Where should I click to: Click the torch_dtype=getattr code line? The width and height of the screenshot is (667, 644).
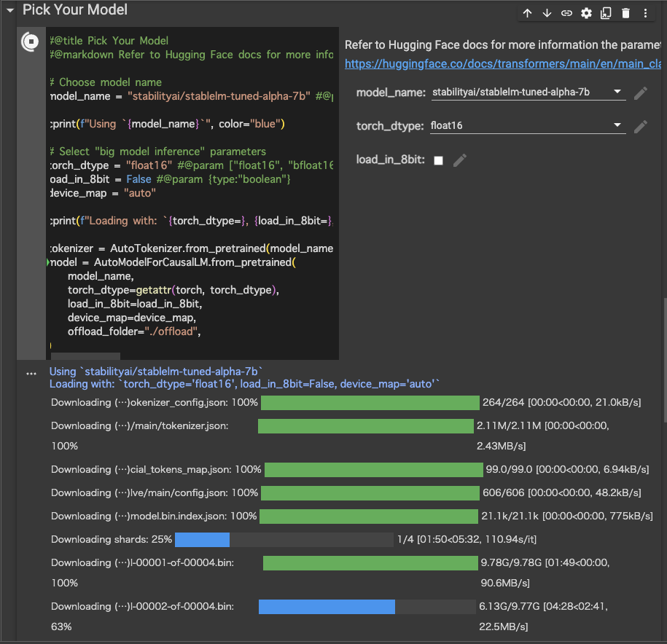(x=173, y=290)
